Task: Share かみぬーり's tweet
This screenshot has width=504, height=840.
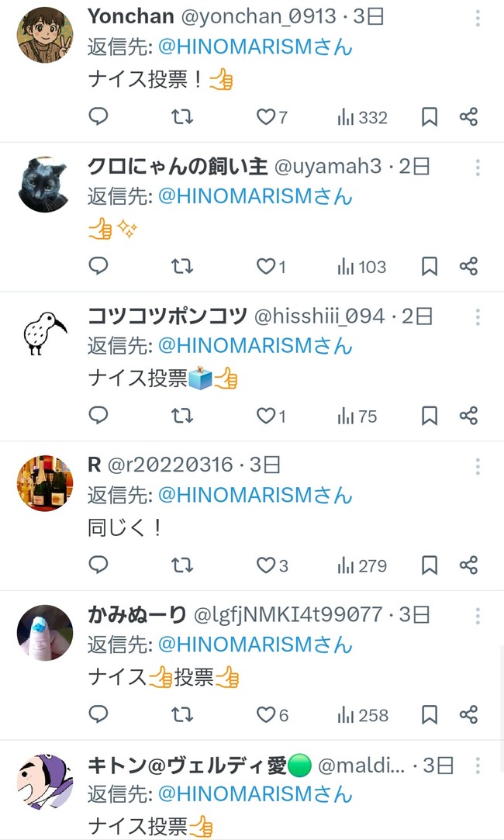Action: [468, 714]
